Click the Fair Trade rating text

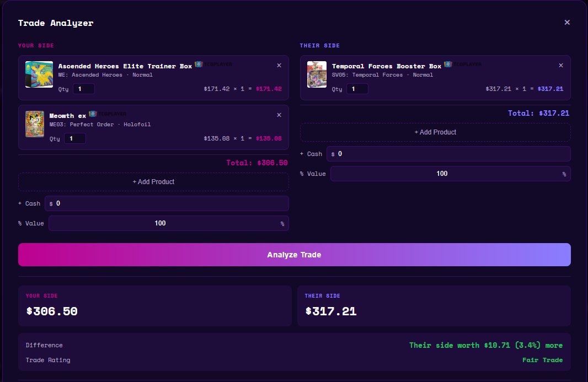pos(543,360)
